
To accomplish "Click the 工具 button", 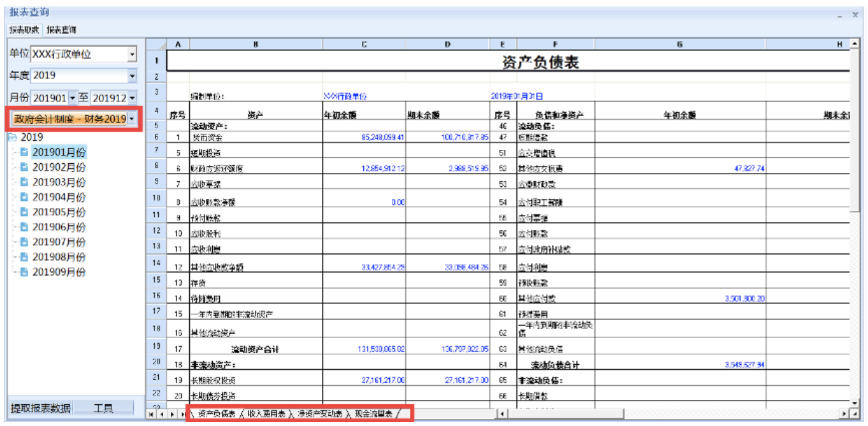I will (x=104, y=408).
